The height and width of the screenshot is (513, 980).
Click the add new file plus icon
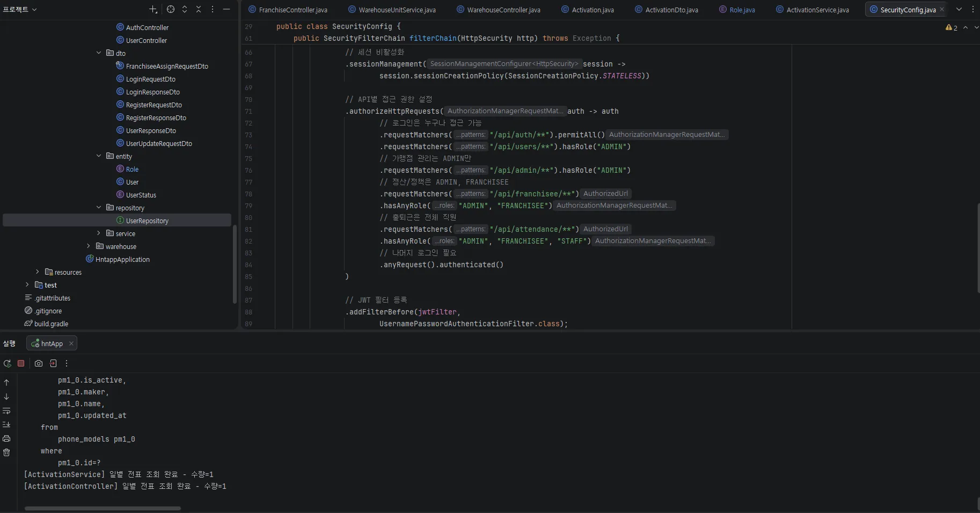[153, 9]
